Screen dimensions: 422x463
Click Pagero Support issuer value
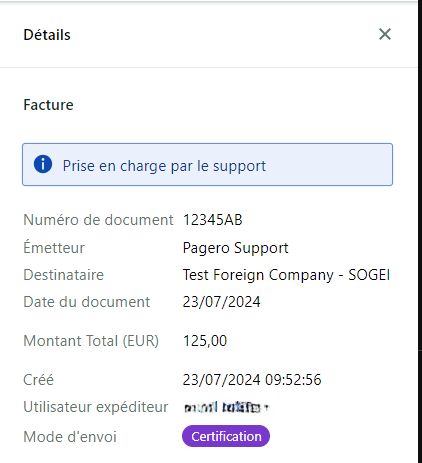tap(235, 248)
